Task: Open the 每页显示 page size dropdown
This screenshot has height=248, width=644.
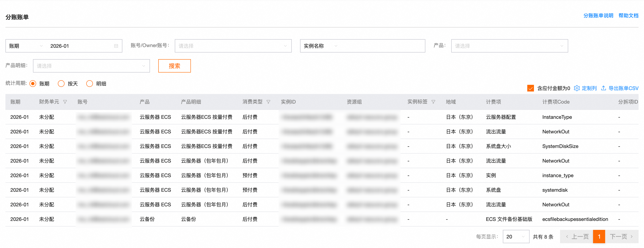Action: [516, 237]
